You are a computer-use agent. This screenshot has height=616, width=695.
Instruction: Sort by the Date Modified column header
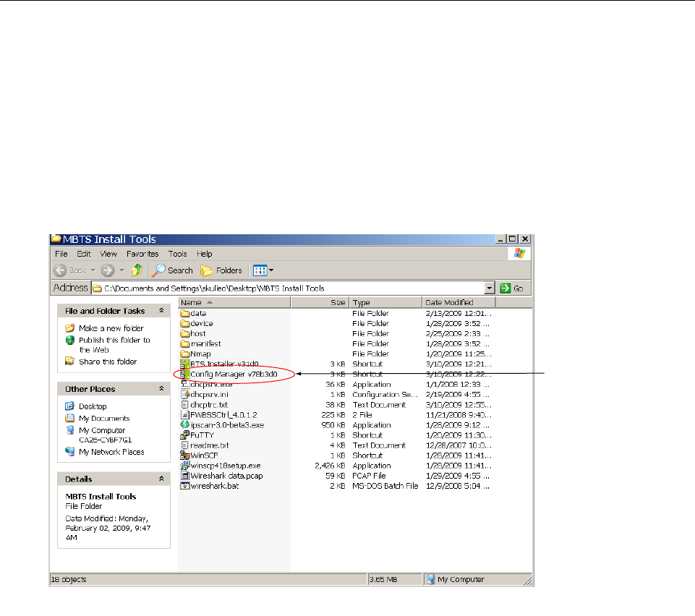(x=459, y=302)
